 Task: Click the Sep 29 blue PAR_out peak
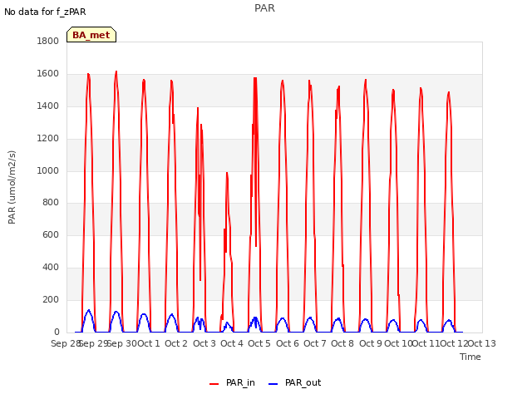(89, 310)
